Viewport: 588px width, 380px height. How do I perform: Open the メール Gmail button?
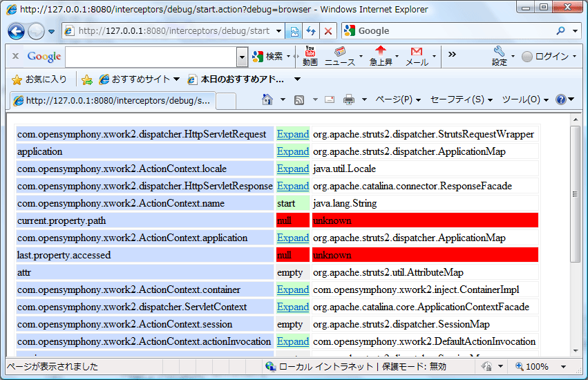[417, 56]
